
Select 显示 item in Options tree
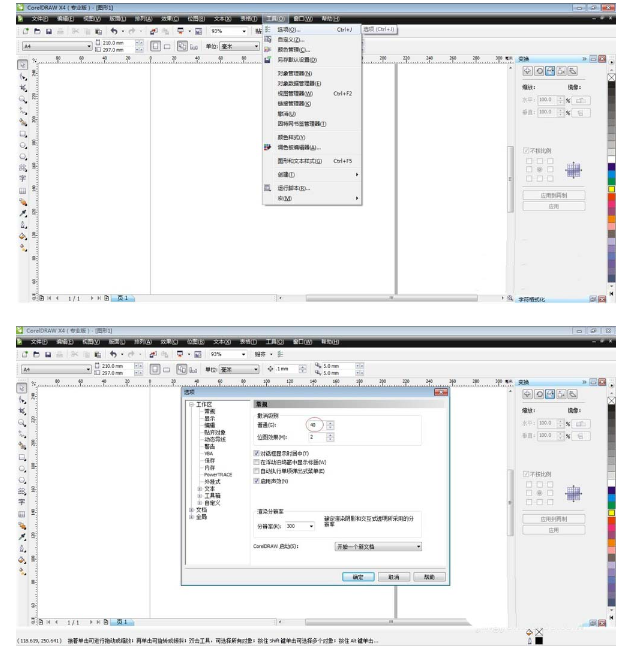209,419
